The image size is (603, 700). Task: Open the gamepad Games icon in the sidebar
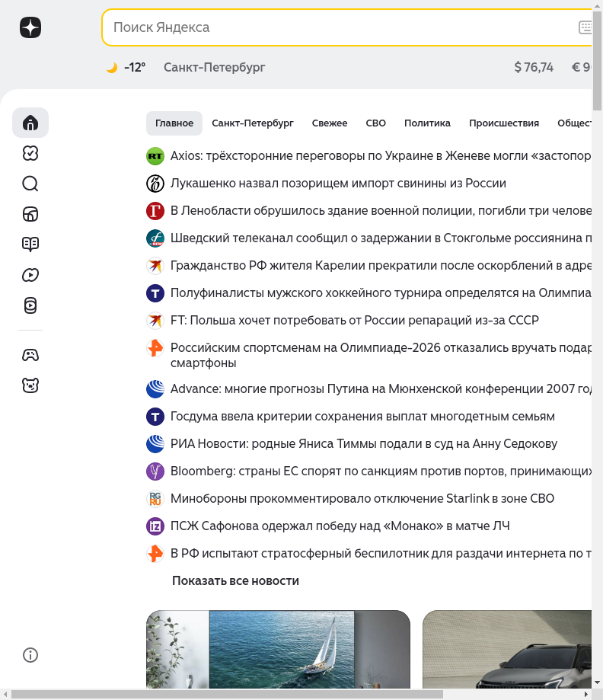click(x=30, y=355)
